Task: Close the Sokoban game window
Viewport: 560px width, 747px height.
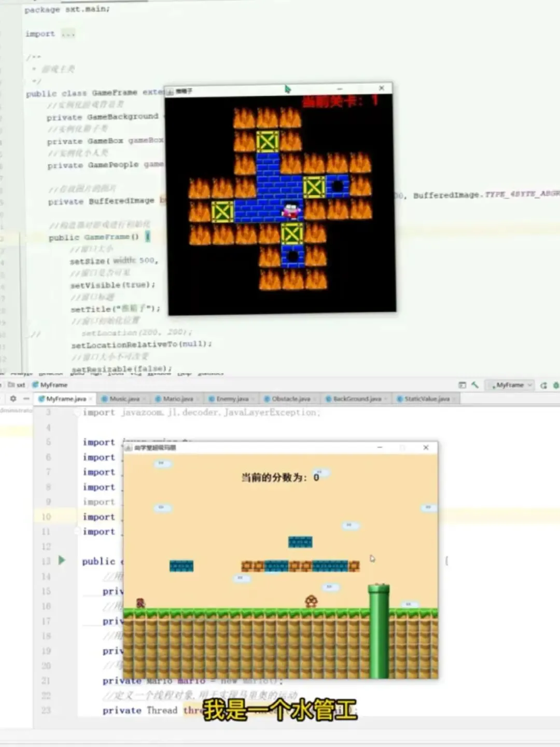Action: (x=382, y=88)
